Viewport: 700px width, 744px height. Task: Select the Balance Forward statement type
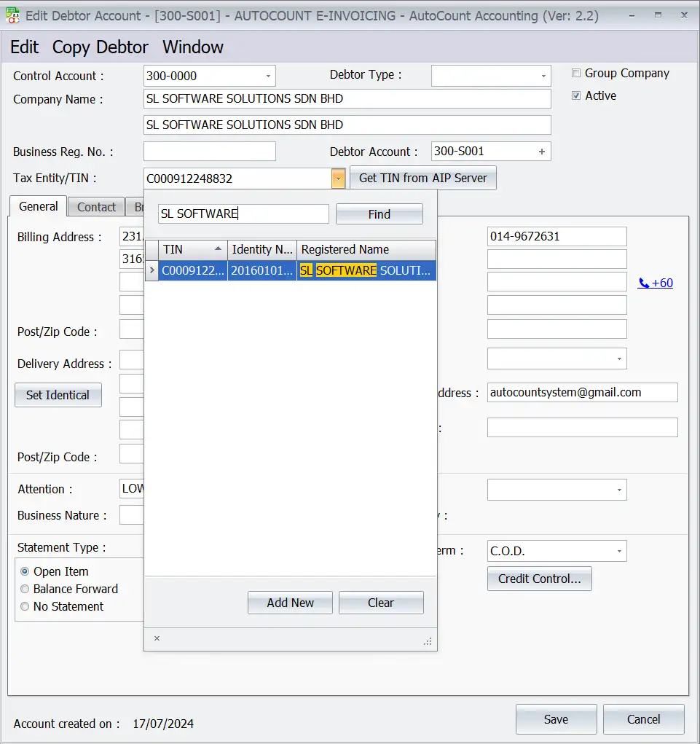tap(24, 589)
